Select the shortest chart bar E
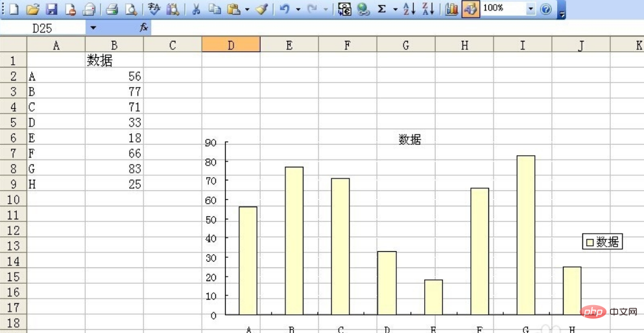 tap(433, 297)
